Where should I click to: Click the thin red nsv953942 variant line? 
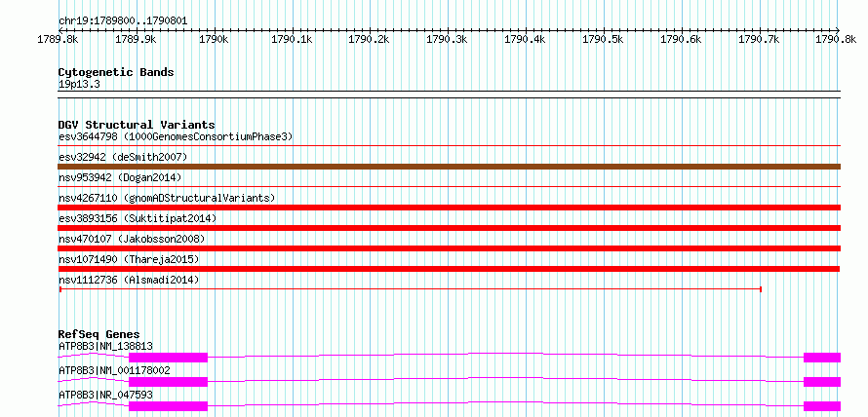pyautogui.click(x=450, y=187)
